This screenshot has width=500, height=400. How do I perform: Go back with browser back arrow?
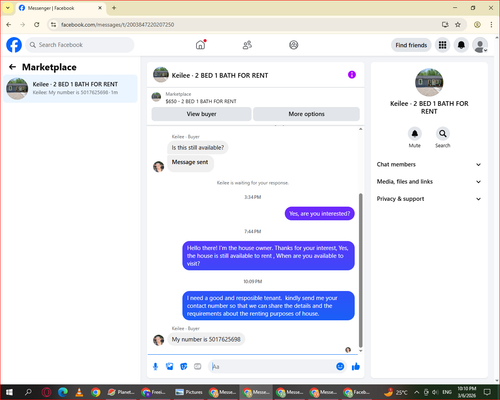click(x=9, y=24)
